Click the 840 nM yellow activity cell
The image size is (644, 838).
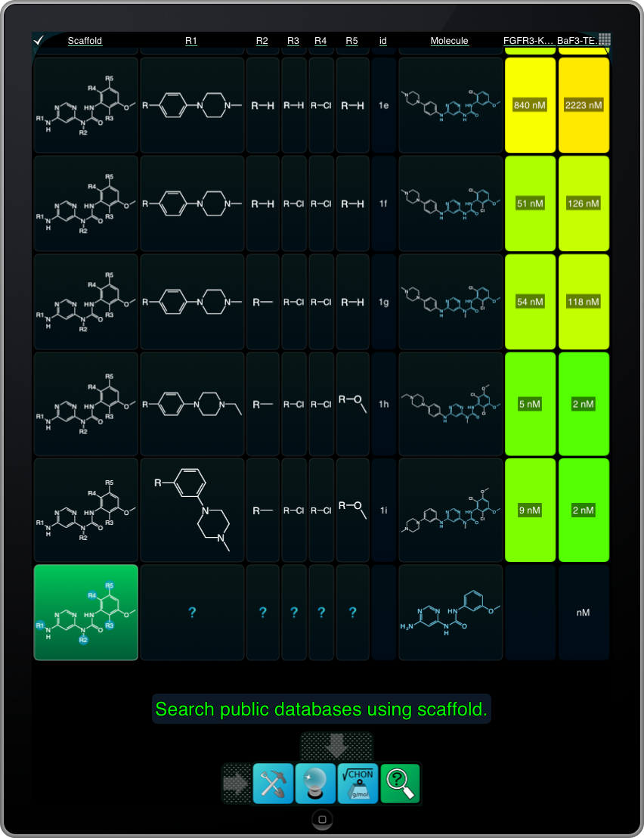[530, 105]
